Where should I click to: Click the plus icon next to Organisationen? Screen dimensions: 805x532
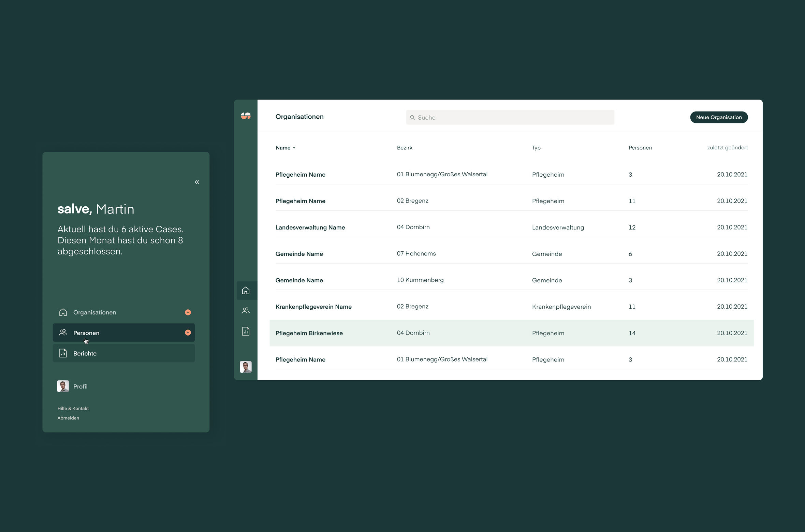(x=188, y=312)
